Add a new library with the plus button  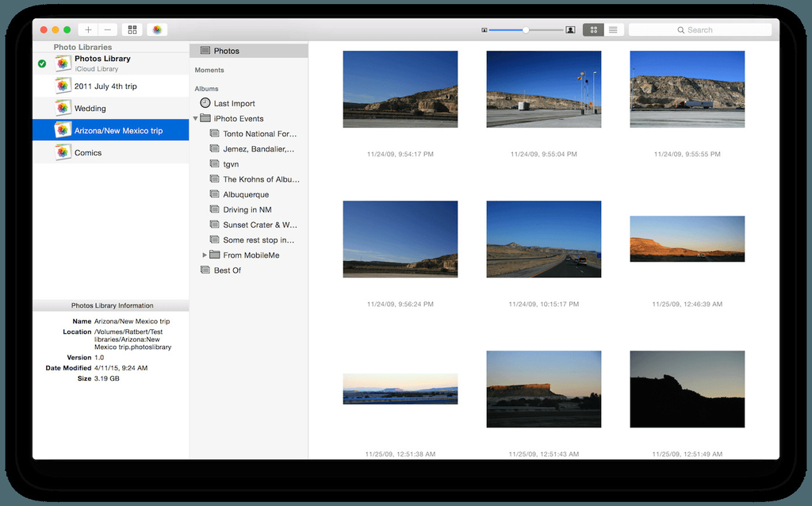(x=88, y=29)
